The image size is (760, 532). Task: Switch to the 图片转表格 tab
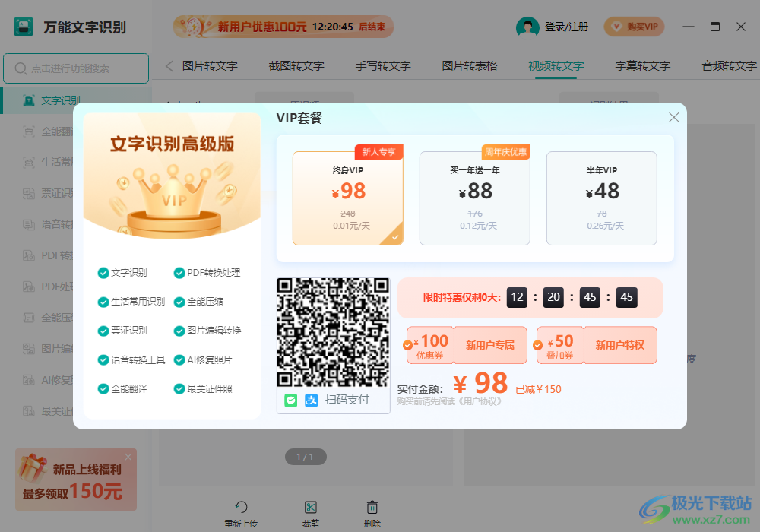[x=470, y=66]
